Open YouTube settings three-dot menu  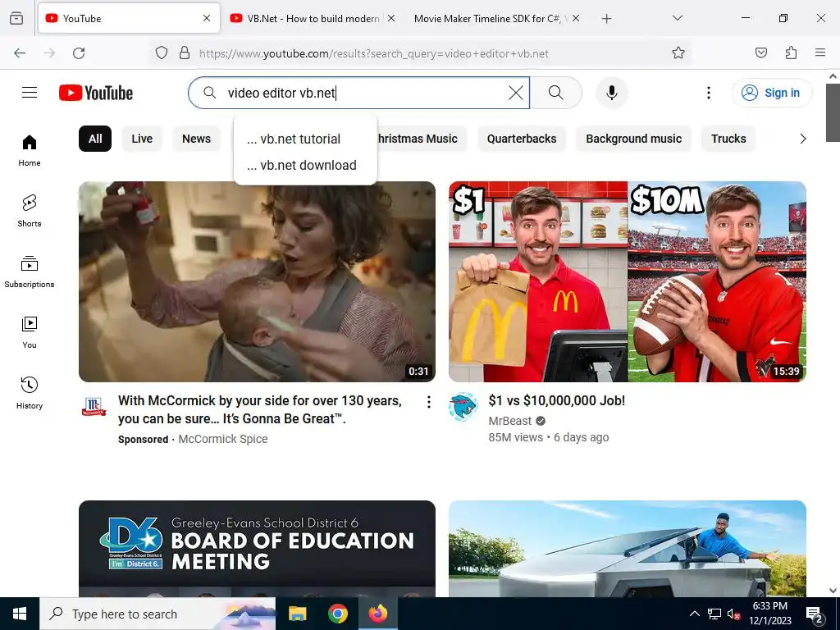708,93
